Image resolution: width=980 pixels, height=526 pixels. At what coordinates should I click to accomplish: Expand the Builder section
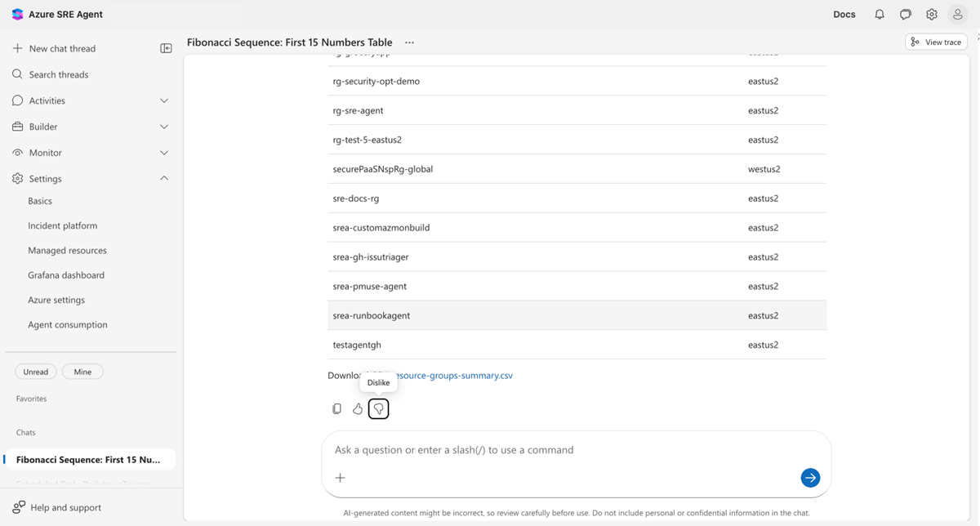[x=90, y=127]
